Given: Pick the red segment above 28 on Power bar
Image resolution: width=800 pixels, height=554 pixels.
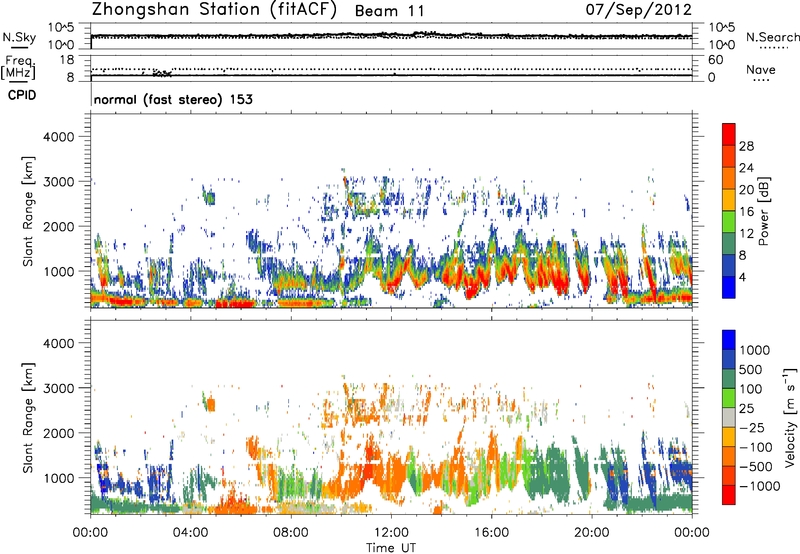Looking at the screenshot, I should pos(729,135).
